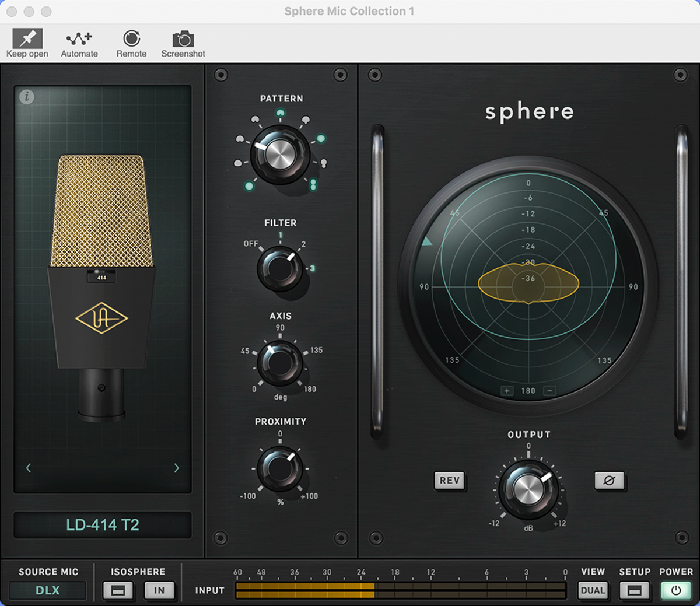Click the AXIS knob's 180 label

click(310, 389)
